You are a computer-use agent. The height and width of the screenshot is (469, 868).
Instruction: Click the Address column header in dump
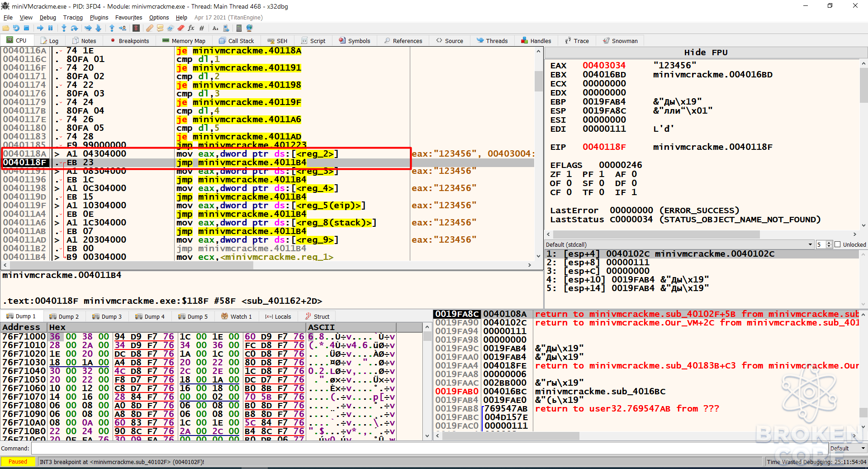[x=24, y=327]
